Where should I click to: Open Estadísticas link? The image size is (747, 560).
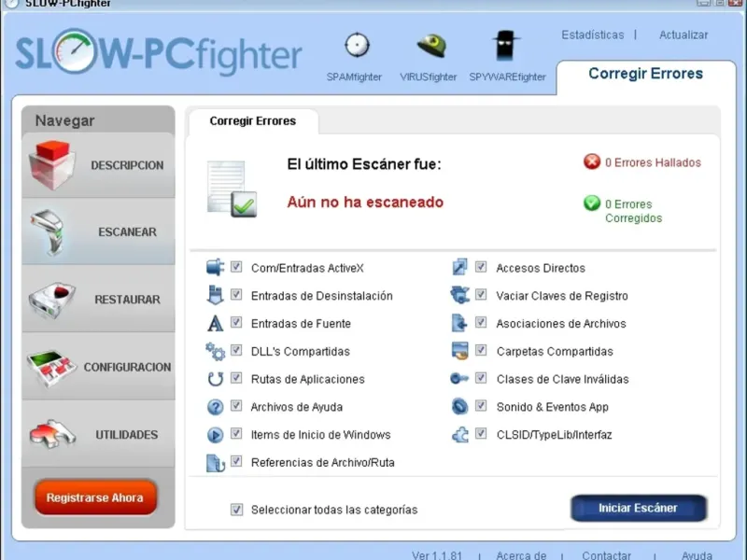(593, 35)
